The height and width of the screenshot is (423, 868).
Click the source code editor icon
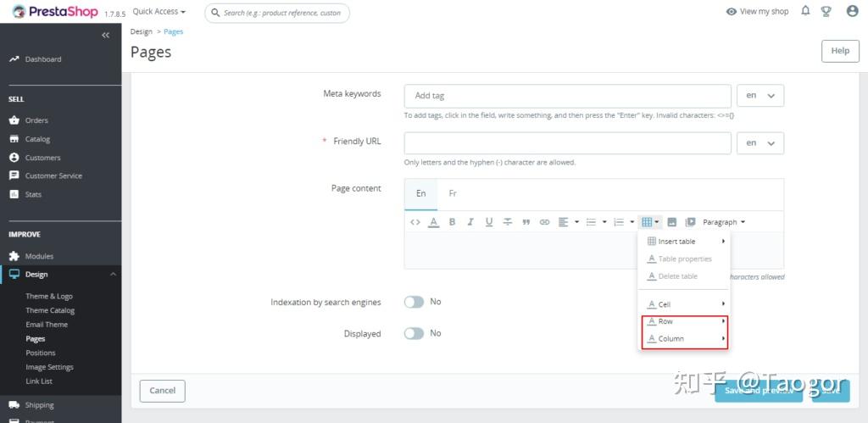pyautogui.click(x=415, y=222)
